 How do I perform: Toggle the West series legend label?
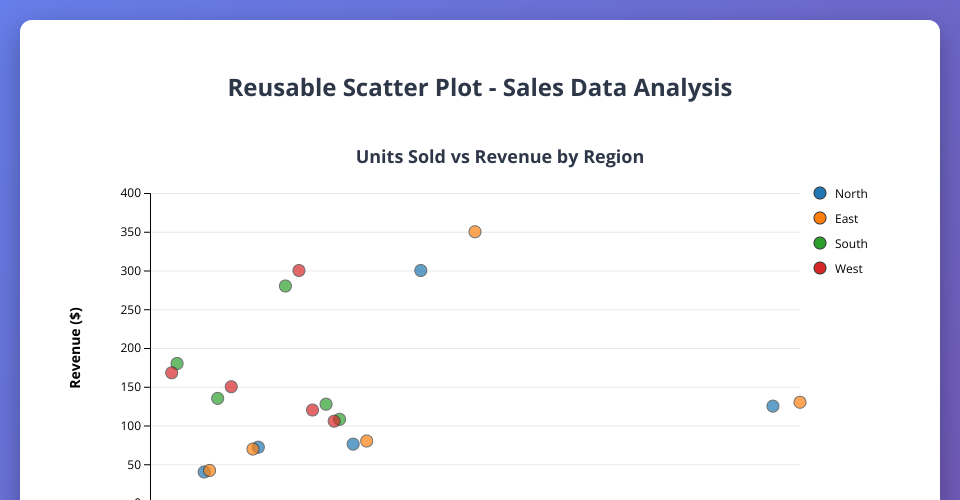[x=848, y=269]
